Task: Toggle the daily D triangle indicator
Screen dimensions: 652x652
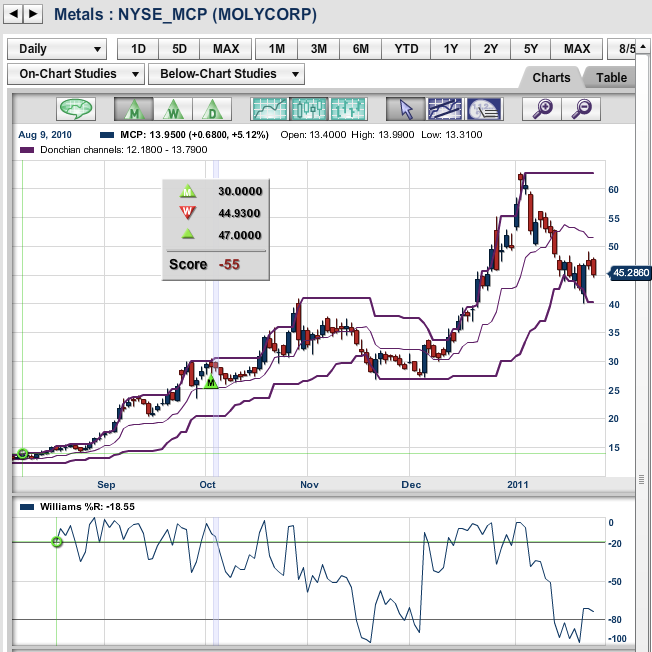Action: click(x=211, y=109)
